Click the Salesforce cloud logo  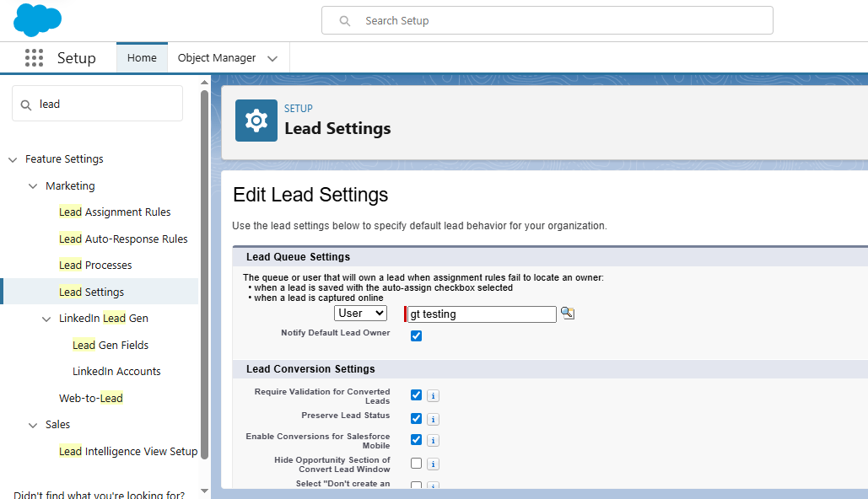tap(37, 19)
